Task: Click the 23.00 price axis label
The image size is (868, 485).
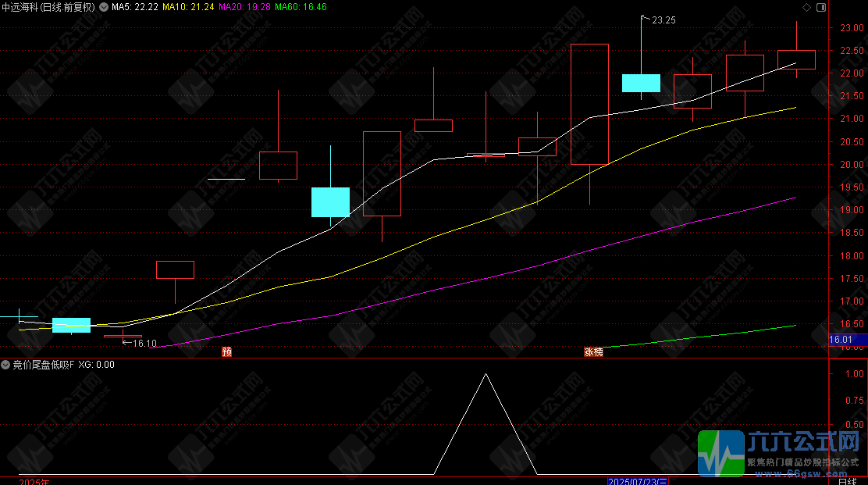Action: pyautogui.click(x=852, y=27)
